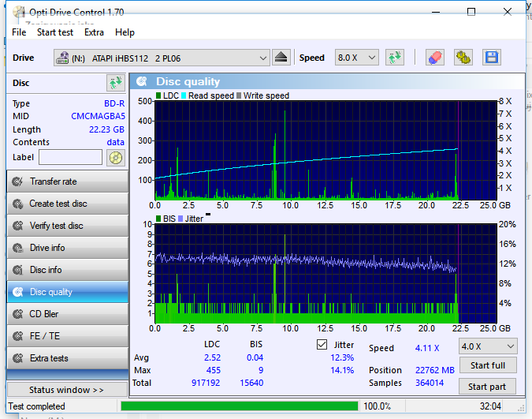This screenshot has width=532, height=419.
Task: Click the refresh drive speed icon
Action: click(x=395, y=58)
